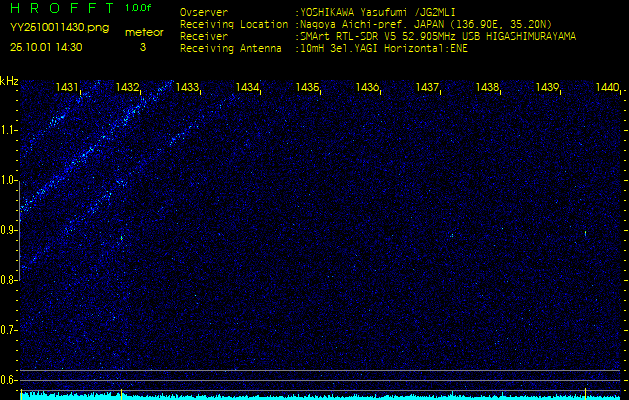Pick the 1437 time marker
The width and height of the screenshot is (629, 400).
[427, 88]
